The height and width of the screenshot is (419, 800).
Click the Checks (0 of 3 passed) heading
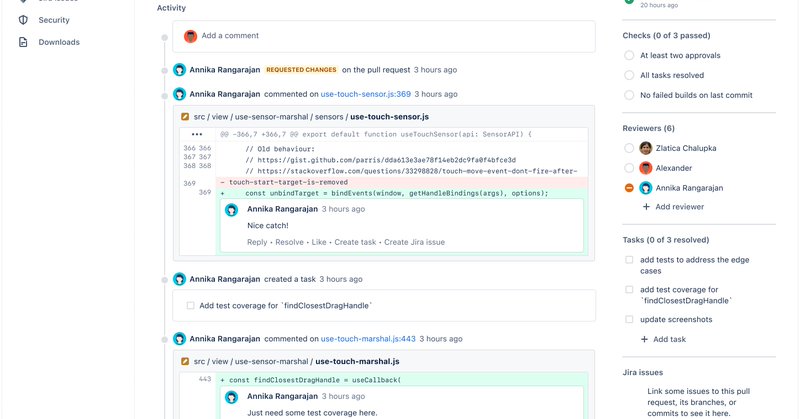pyautogui.click(x=666, y=35)
